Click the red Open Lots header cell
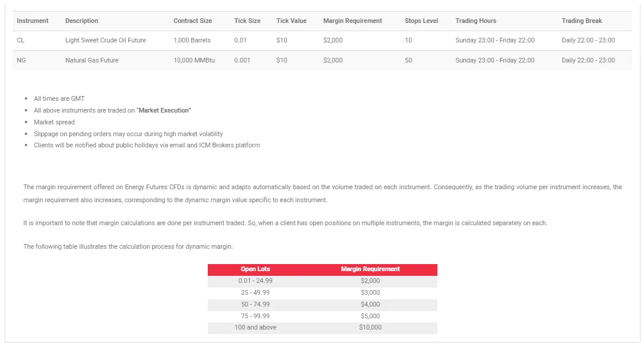Viewport: 644px width, 346px height. [255, 269]
